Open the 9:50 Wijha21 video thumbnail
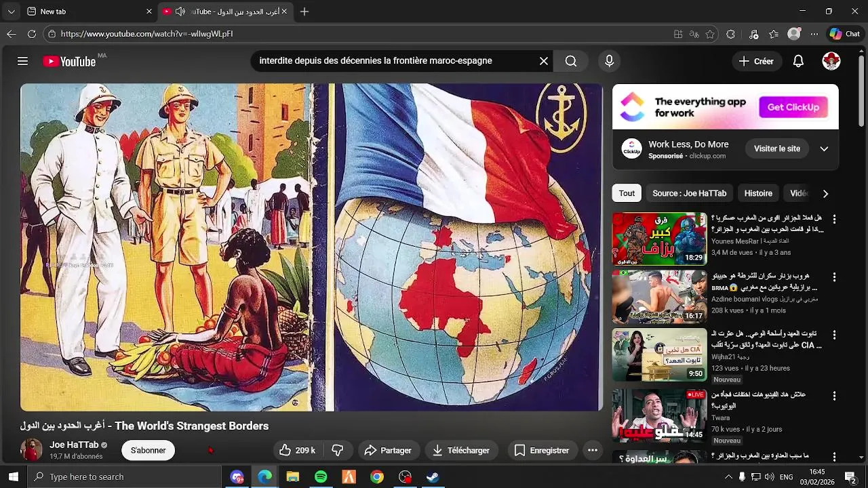Viewport: 868px width, 488px height. 659,354
